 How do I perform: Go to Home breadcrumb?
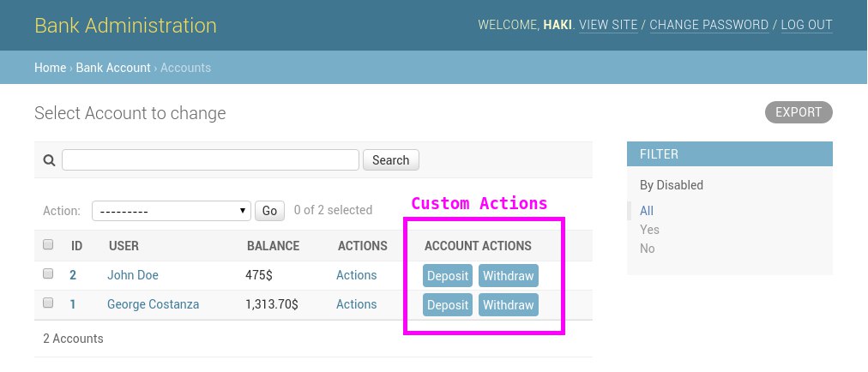[51, 68]
